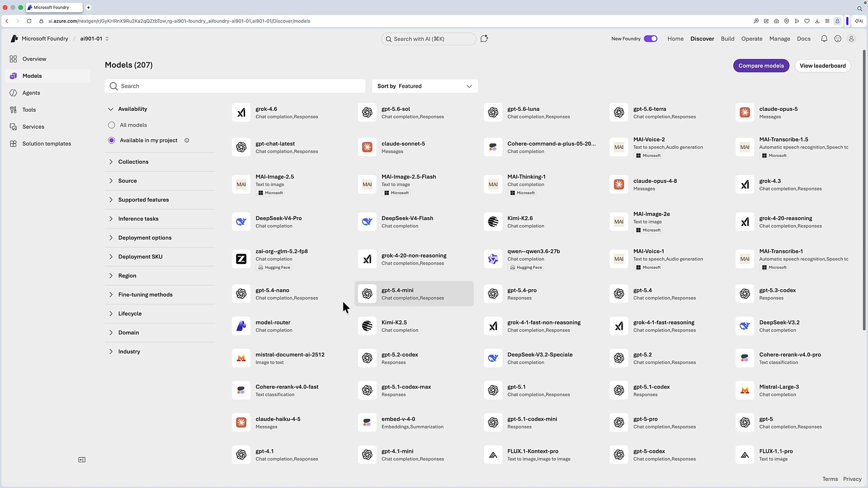Screen dimensions: 868x488
Task: Reload the page in the browser
Action: [x=29, y=21]
